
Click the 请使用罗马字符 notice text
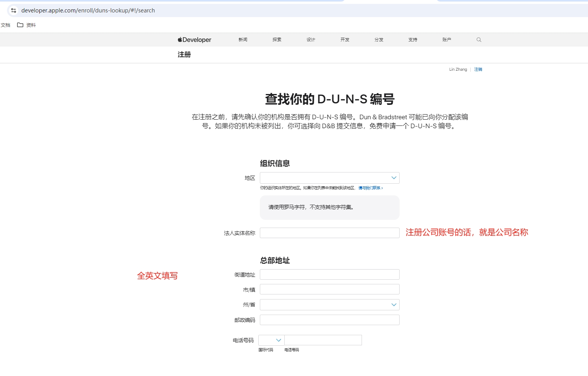coord(311,207)
